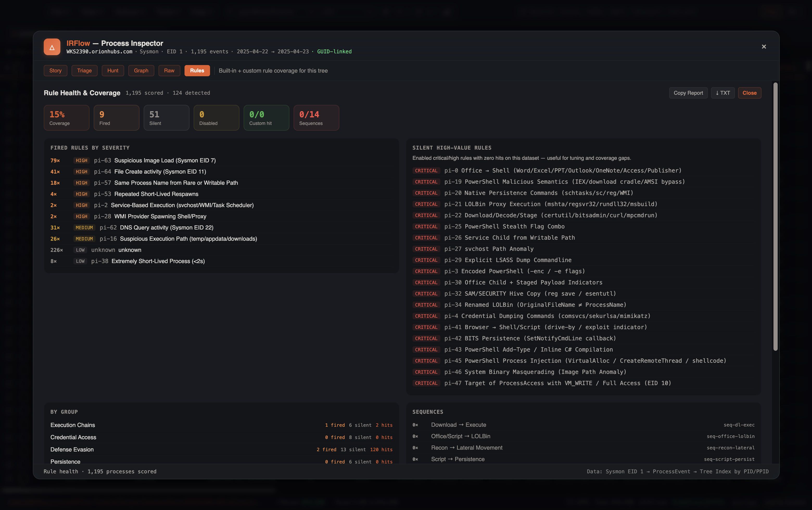Close the inspector with the X icon
Image resolution: width=812 pixels, height=510 pixels.
764,47
